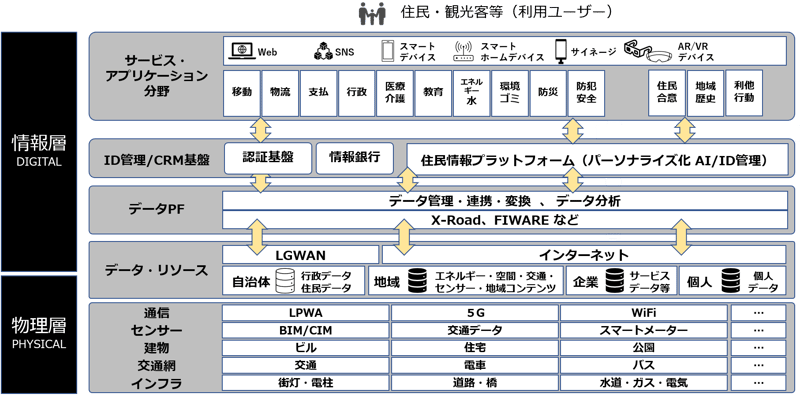
Task: Click the WiFi cell
Action: (643, 313)
